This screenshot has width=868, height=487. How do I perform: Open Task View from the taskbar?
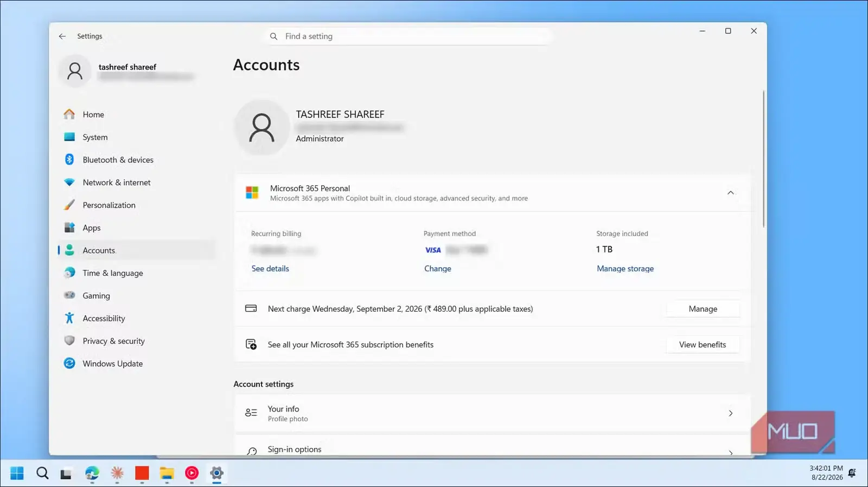tap(66, 473)
